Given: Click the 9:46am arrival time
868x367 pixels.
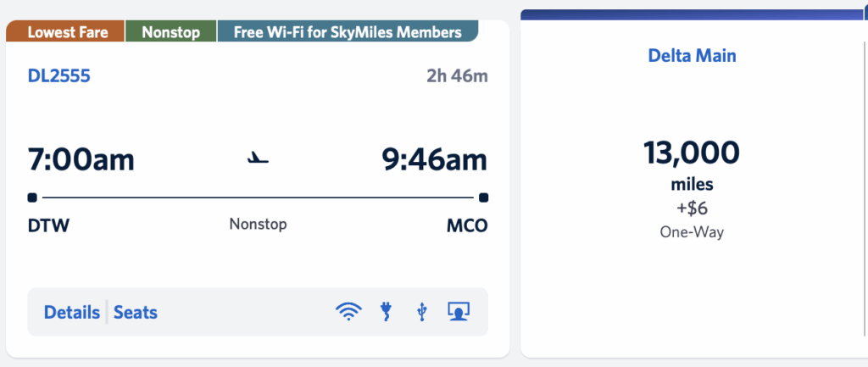Looking at the screenshot, I should tap(434, 159).
